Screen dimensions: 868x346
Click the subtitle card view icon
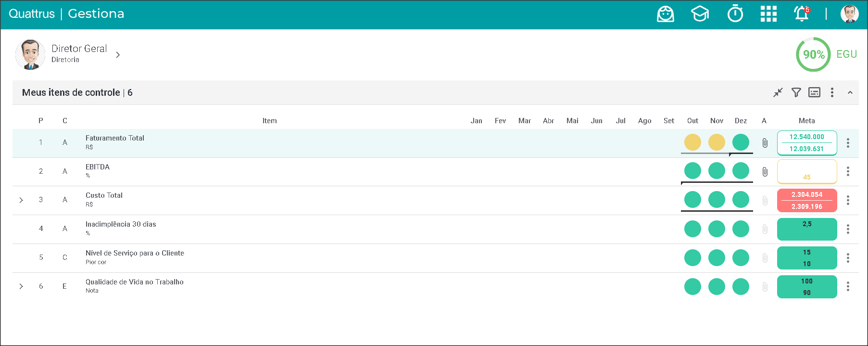814,92
